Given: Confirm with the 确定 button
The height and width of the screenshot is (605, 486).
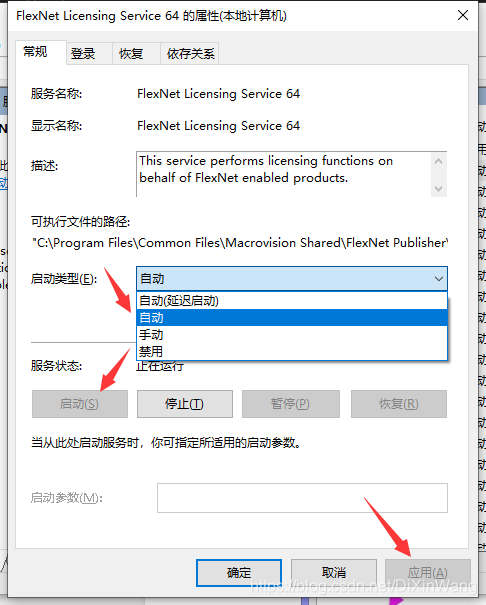Looking at the screenshot, I should (239, 573).
